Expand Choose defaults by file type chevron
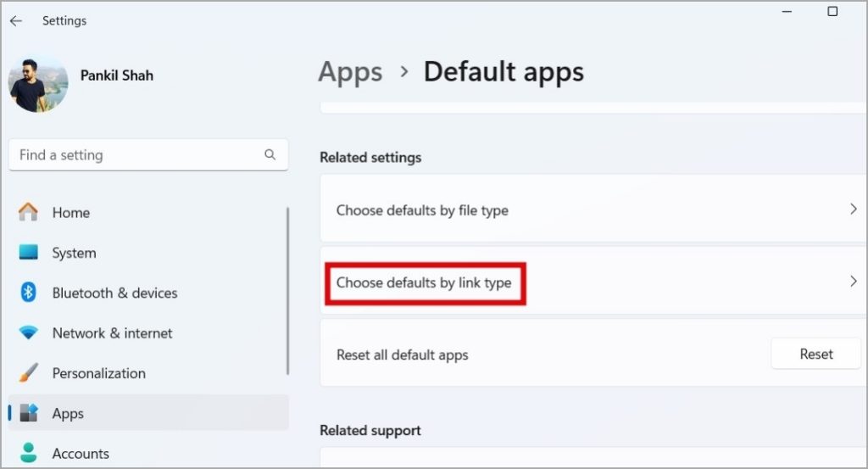 click(x=853, y=209)
